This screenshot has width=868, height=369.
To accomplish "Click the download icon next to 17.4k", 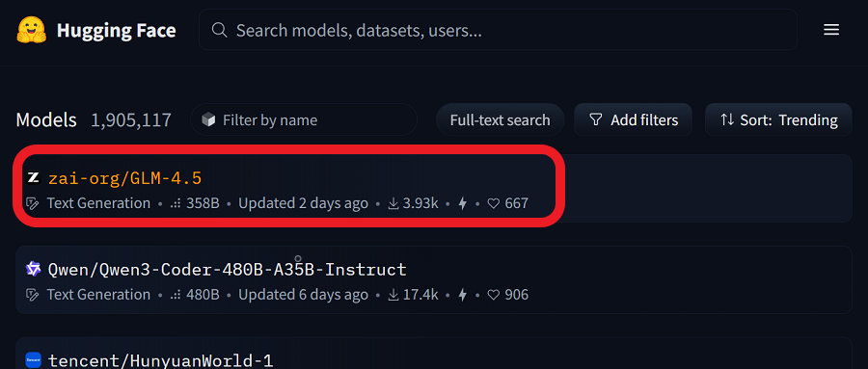I will coord(393,295).
